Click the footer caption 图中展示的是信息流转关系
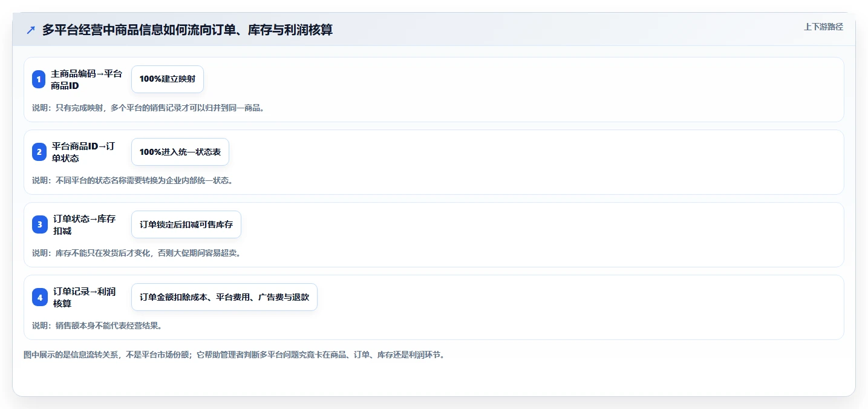 pos(235,355)
